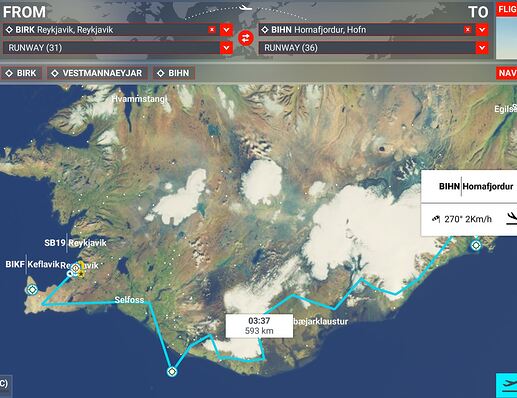The image size is (517, 398).
Task: Clear the BIRK Reykjavik departure selection
Action: (x=212, y=30)
